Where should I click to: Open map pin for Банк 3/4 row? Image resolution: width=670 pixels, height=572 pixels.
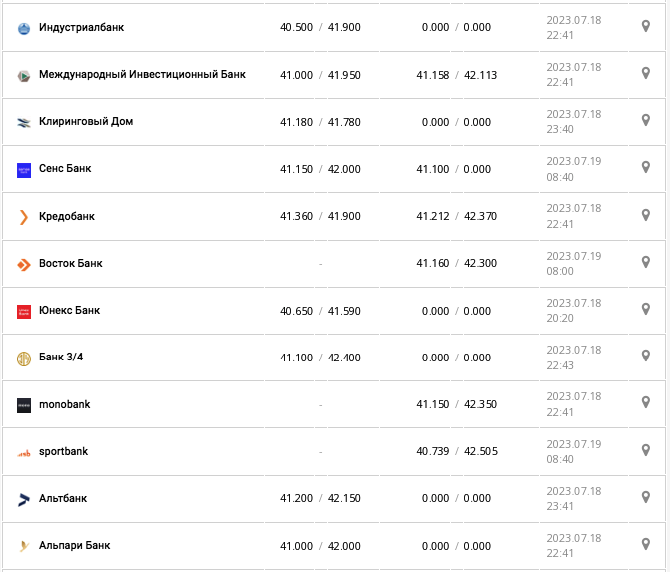pos(646,356)
